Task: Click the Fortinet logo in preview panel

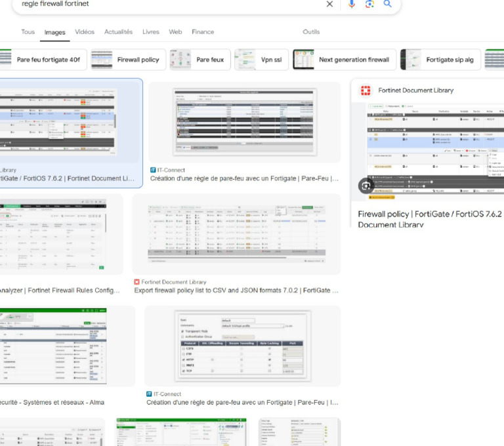Action: point(366,91)
